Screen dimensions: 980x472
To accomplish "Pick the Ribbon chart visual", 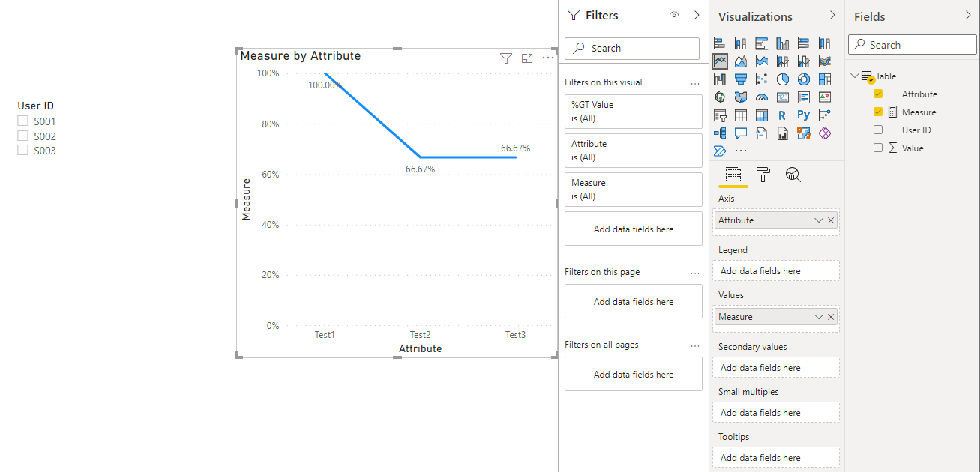I will pos(825,61).
